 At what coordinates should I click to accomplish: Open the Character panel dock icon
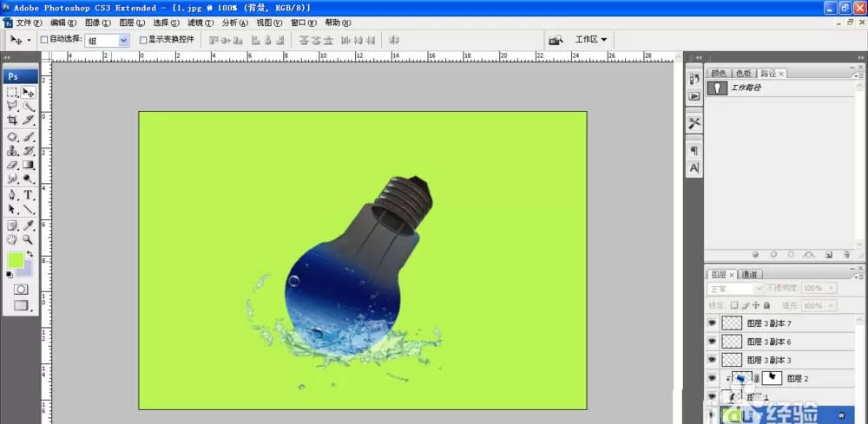pos(694,167)
